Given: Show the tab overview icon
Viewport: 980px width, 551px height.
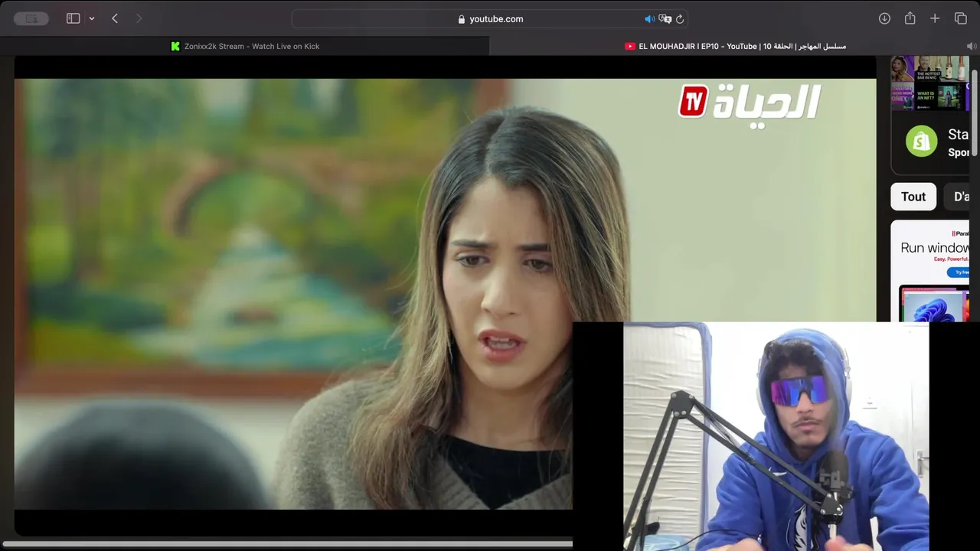Looking at the screenshot, I should coord(961,18).
